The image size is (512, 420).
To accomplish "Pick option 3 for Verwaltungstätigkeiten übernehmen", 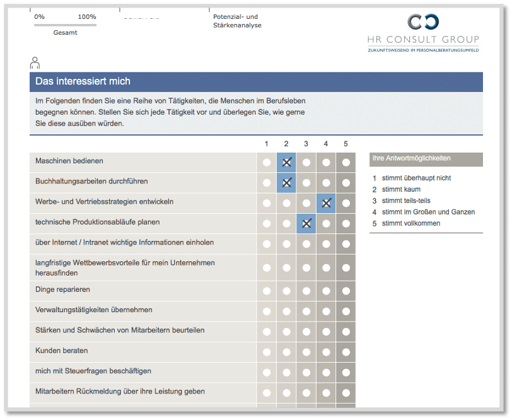I will tap(306, 312).
